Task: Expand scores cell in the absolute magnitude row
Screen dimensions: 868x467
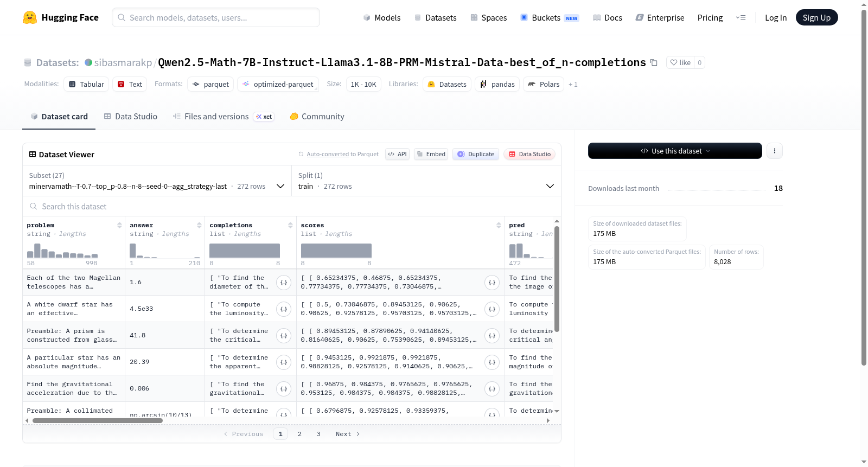Action: 492,362
